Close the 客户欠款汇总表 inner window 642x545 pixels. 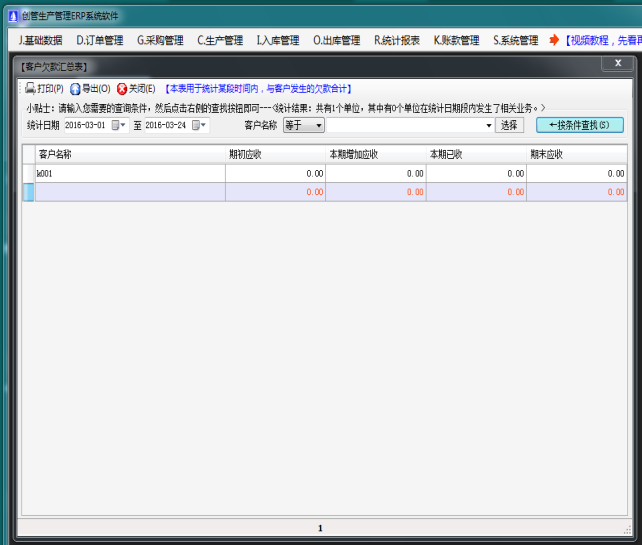[x=615, y=63]
